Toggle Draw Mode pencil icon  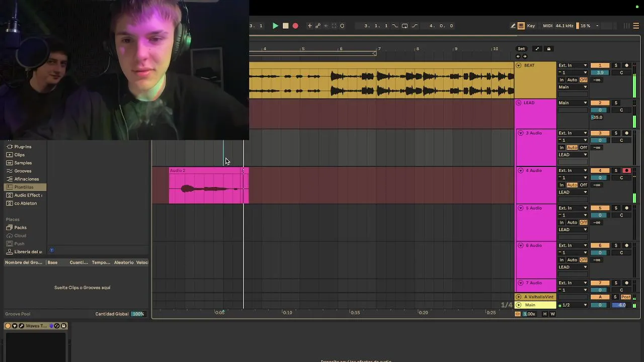[513, 26]
